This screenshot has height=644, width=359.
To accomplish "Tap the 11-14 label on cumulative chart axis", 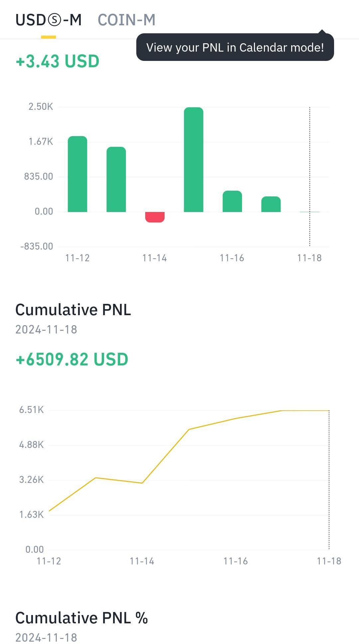I will click(142, 561).
